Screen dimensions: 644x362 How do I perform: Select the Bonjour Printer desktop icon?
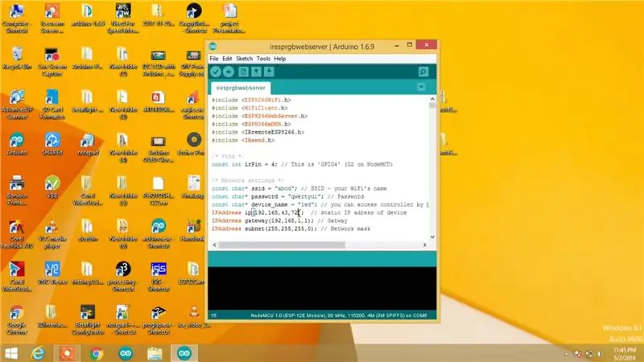[x=17, y=190]
